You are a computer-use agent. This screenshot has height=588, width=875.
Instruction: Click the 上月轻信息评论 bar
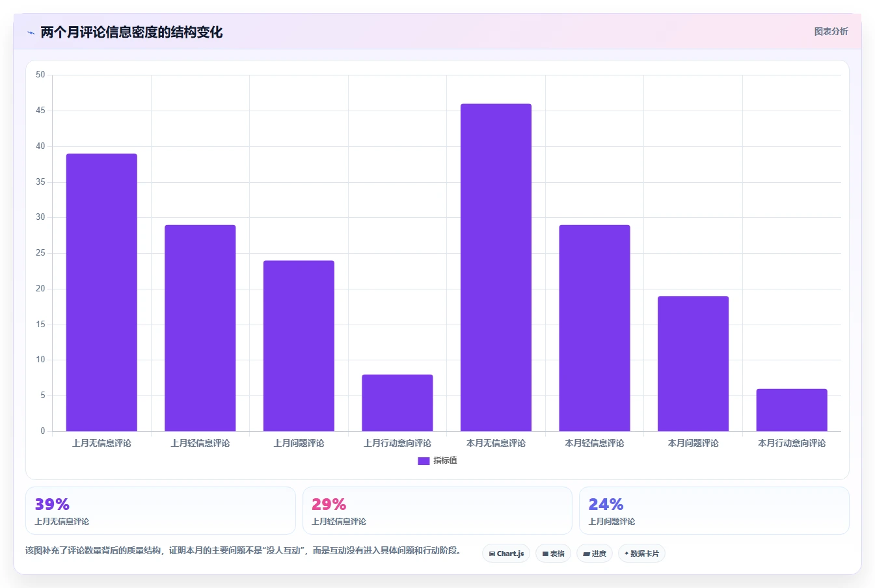coord(200,328)
